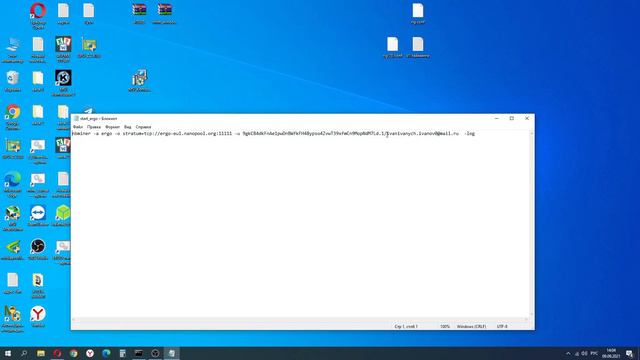Select the MSI Afterburner desktop shortcut
The height and width of the screenshot is (360, 640).
pyautogui.click(x=13, y=218)
